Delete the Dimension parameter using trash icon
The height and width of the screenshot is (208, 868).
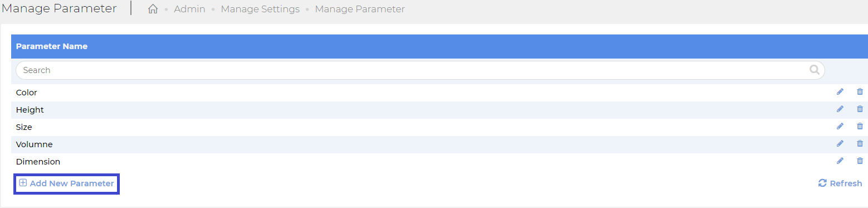pyautogui.click(x=860, y=161)
